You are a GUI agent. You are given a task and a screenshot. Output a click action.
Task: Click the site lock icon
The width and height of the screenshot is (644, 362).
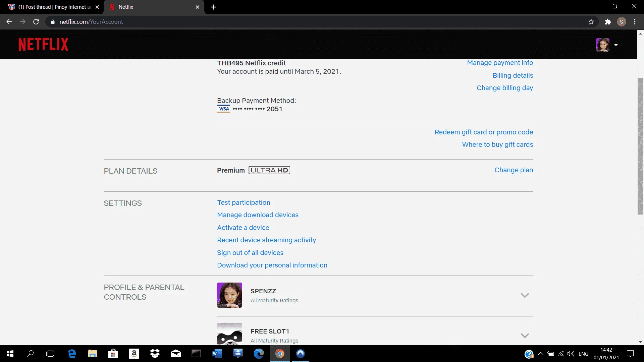pyautogui.click(x=53, y=22)
